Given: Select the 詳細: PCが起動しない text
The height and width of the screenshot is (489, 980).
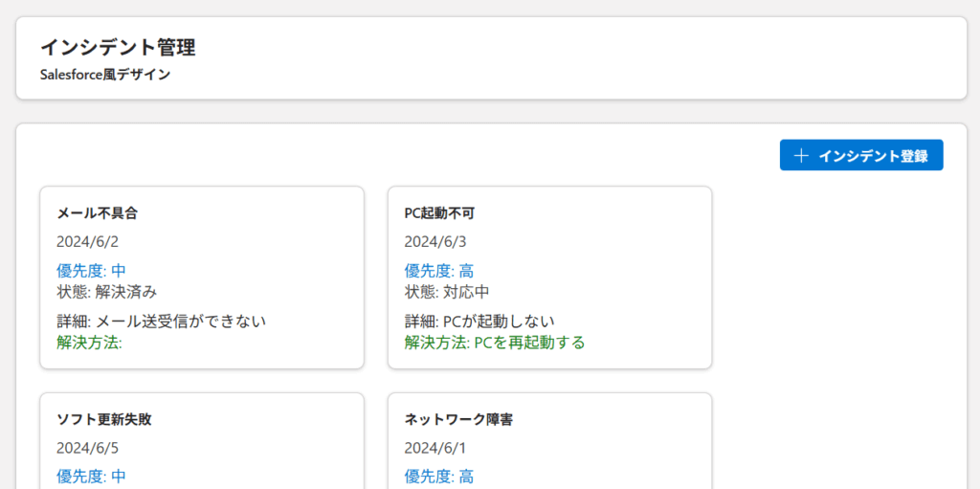Looking at the screenshot, I should 479,322.
